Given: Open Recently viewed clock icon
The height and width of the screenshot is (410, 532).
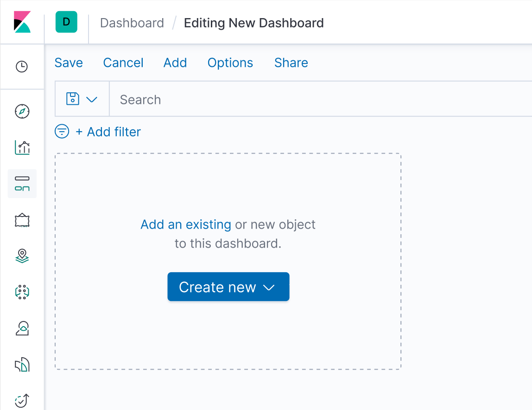Looking at the screenshot, I should pos(22,67).
